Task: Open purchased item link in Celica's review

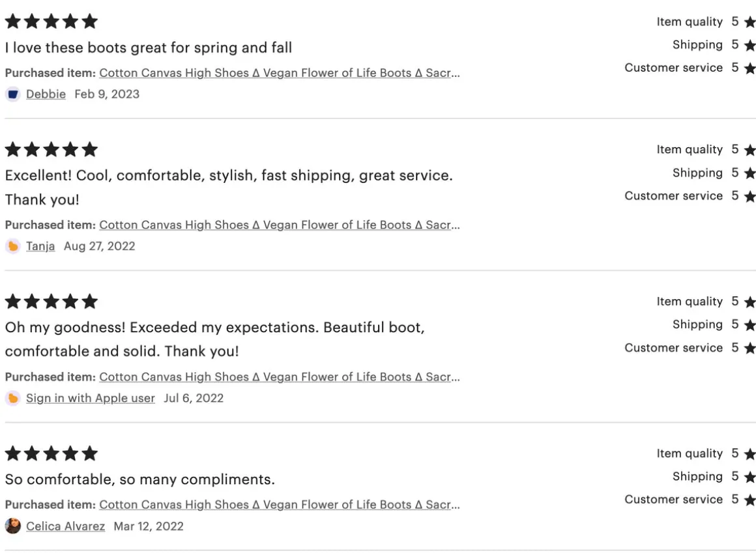Action: pyautogui.click(x=279, y=504)
